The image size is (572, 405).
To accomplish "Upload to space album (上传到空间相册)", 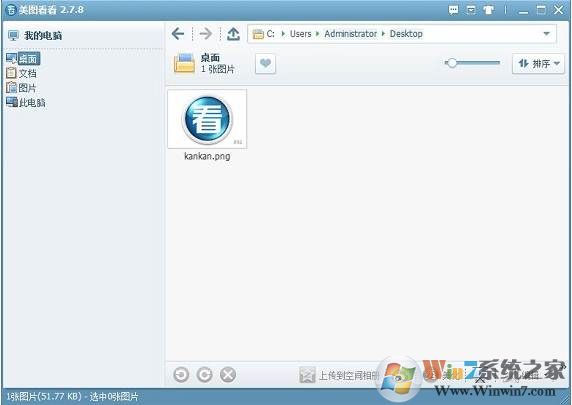I will 339,375.
